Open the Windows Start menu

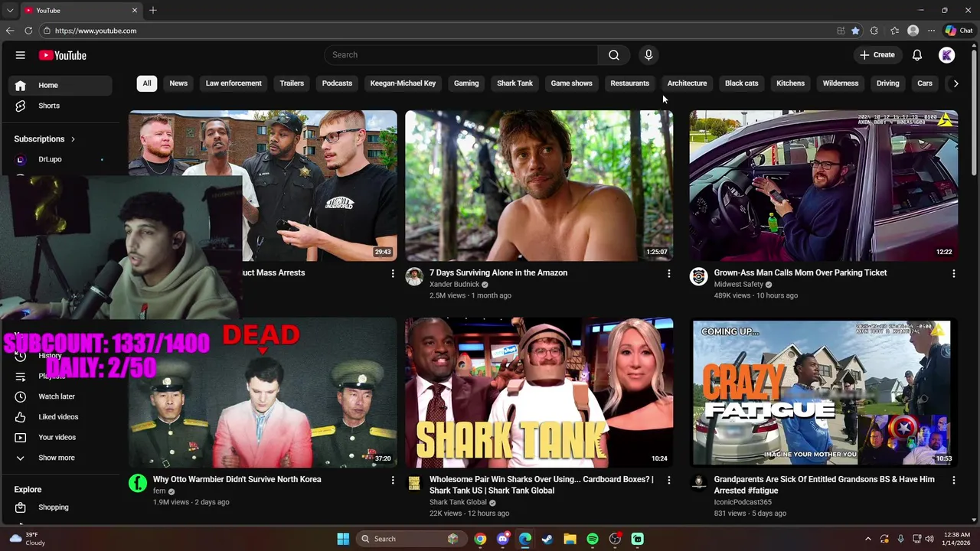coord(343,539)
